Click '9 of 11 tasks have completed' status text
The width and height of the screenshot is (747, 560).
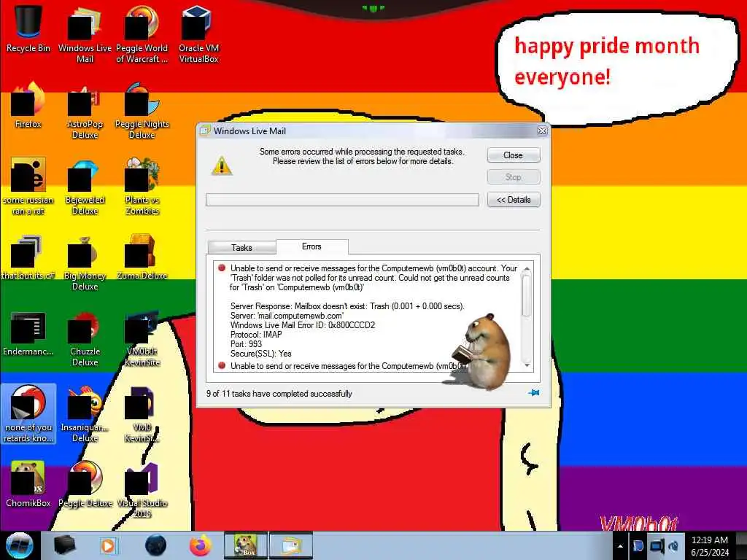[279, 394]
